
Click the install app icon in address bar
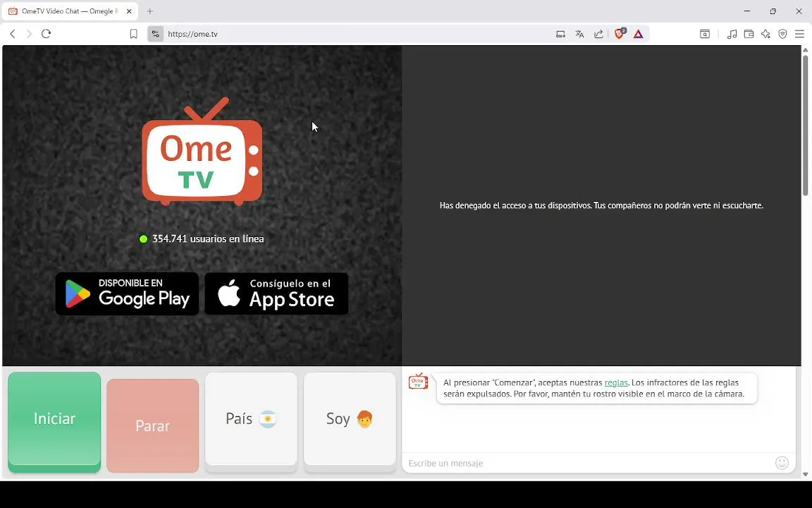pyautogui.click(x=560, y=34)
